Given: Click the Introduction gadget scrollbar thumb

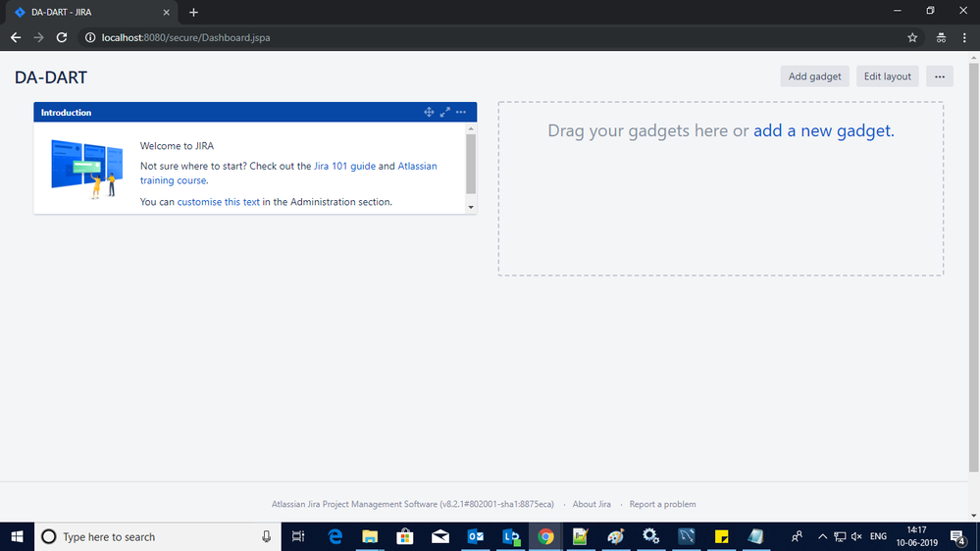Looking at the screenshot, I should click(x=471, y=164).
